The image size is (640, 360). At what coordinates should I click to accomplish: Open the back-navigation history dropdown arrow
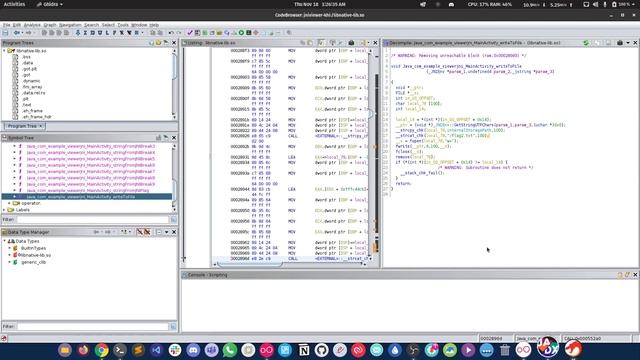click(x=21, y=33)
